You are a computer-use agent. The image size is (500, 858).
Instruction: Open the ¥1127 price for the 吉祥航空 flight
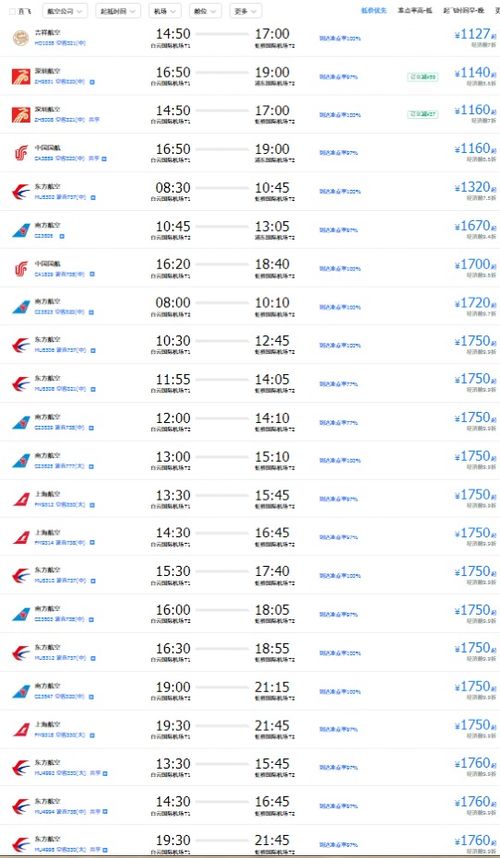[x=475, y=35]
